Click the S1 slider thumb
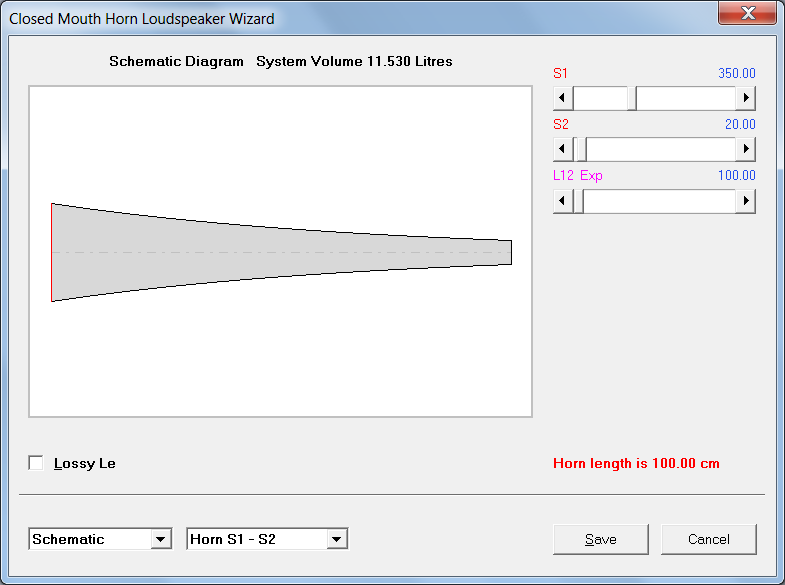The width and height of the screenshot is (785, 585). (632, 98)
